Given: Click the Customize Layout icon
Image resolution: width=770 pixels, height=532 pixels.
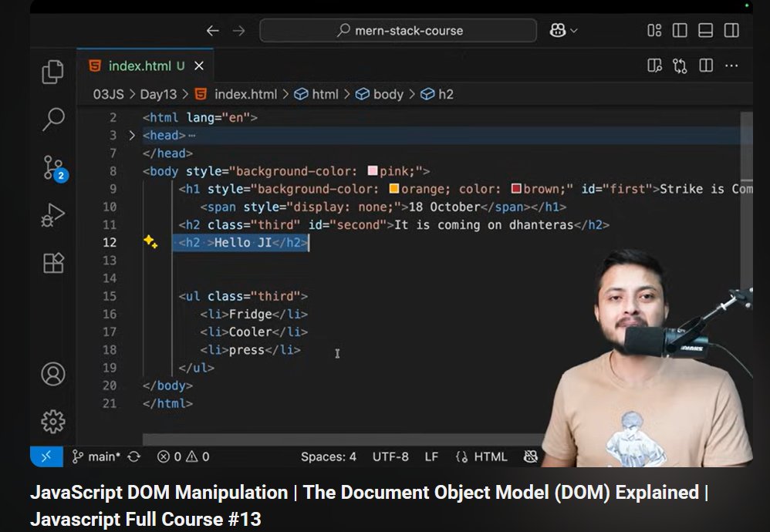Looking at the screenshot, I should (654, 30).
